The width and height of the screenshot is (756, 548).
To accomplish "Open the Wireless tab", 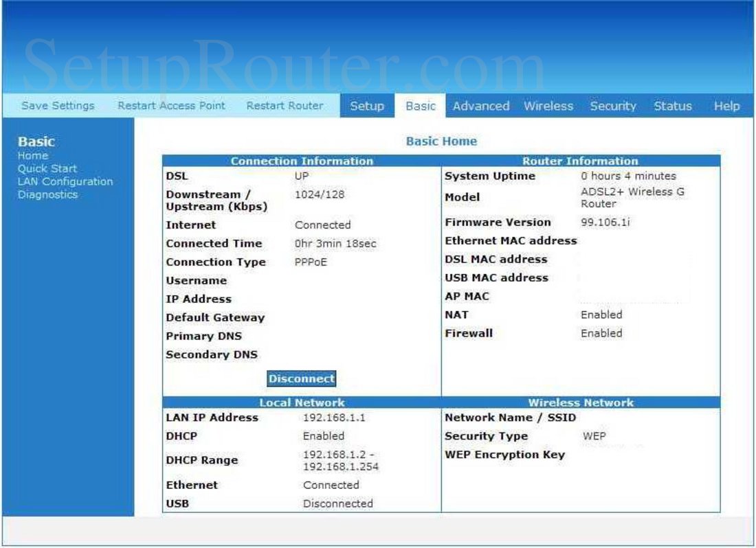I will (x=548, y=106).
